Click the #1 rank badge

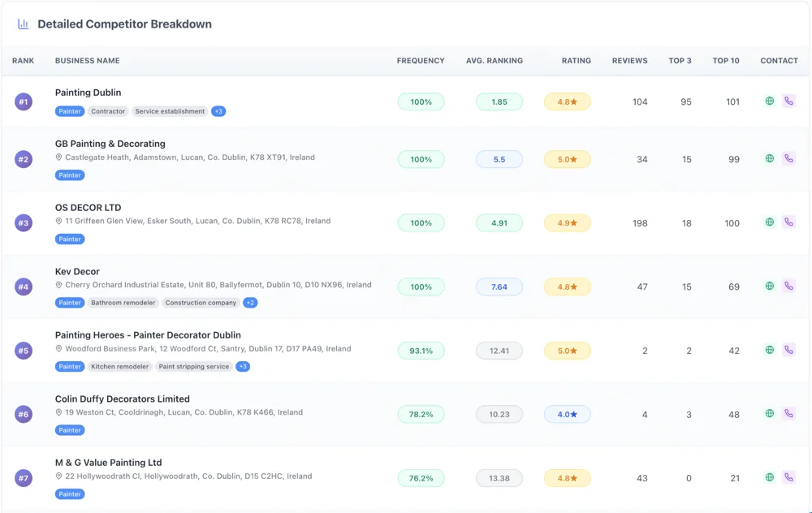(24, 102)
